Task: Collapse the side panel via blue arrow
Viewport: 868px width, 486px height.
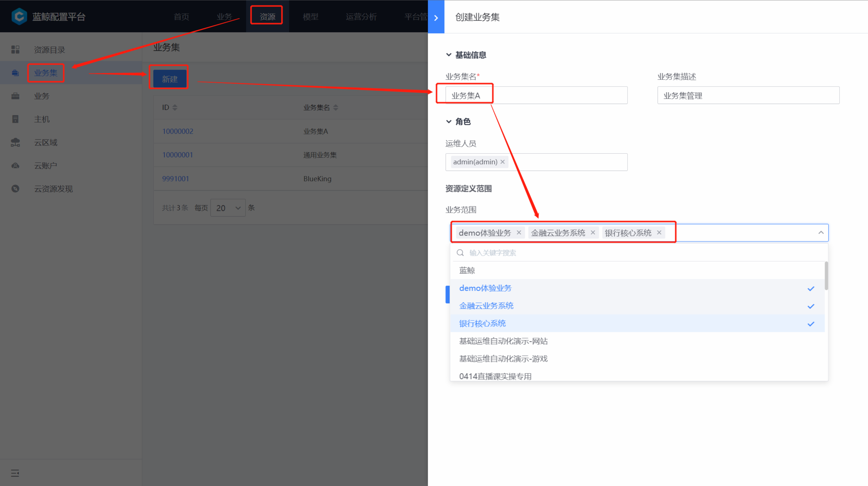Action: [436, 17]
